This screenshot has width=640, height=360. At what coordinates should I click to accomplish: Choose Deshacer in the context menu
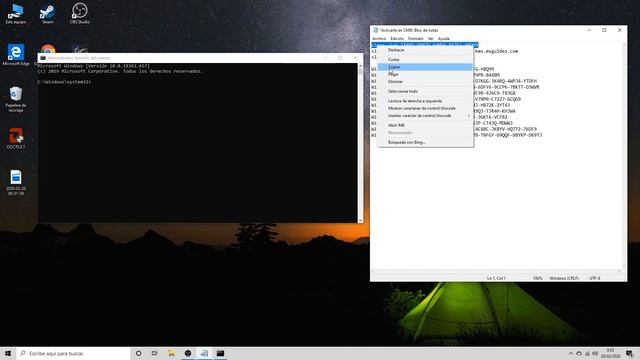[x=425, y=50]
